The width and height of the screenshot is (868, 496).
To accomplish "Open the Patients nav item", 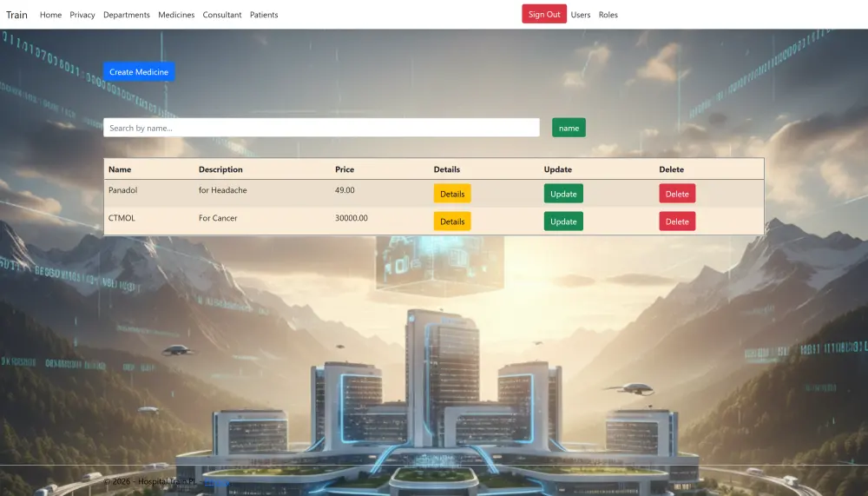I will click(264, 15).
